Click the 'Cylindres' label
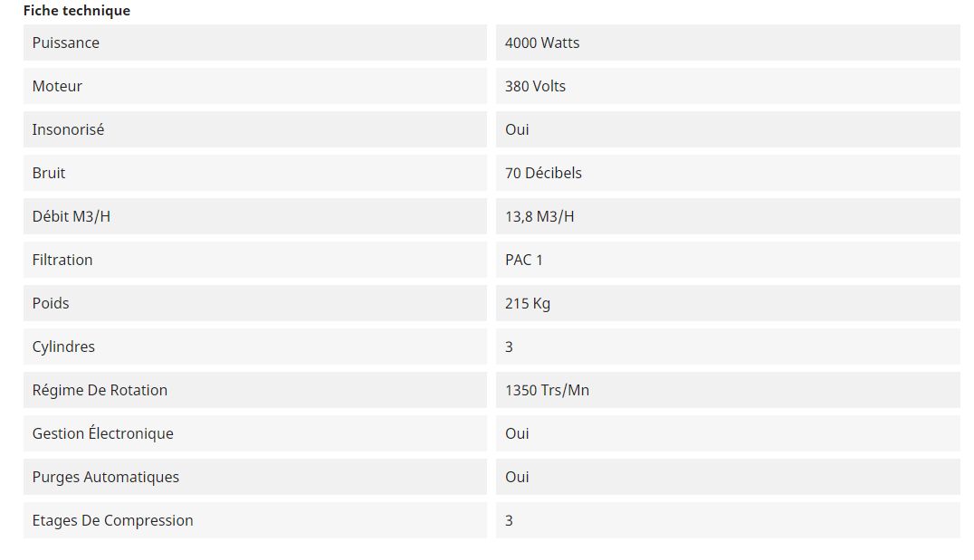This screenshot has width=974, height=560. (63, 346)
